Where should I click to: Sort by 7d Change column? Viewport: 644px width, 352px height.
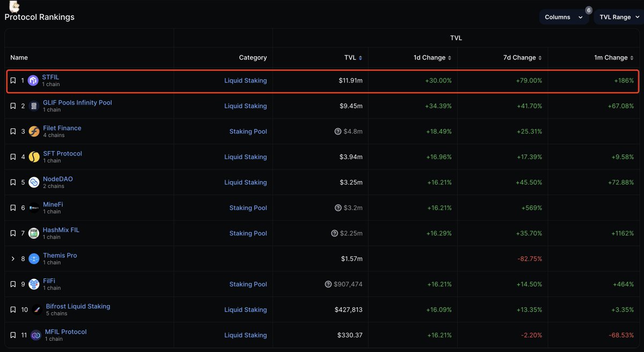(x=523, y=58)
